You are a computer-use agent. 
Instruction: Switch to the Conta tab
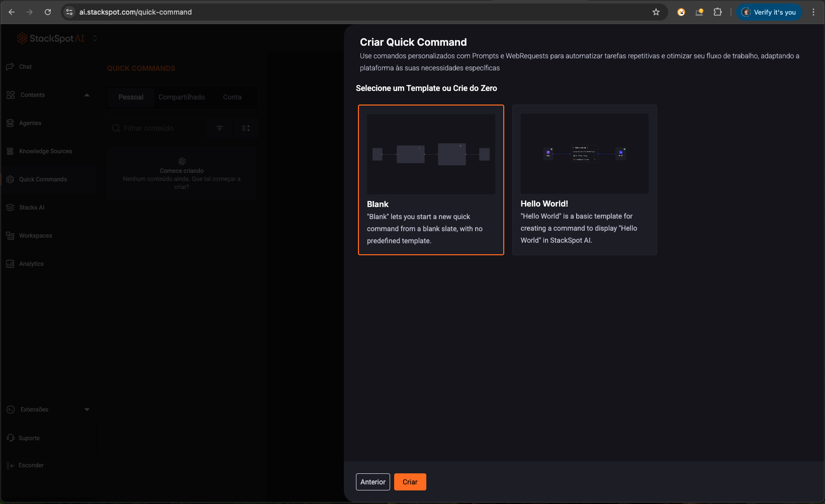pos(232,97)
